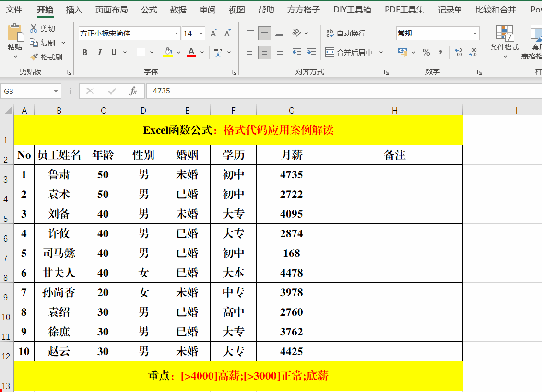This screenshot has width=542, height=392.
Task: Toggle 自动换行 wrap text
Action: (x=346, y=33)
